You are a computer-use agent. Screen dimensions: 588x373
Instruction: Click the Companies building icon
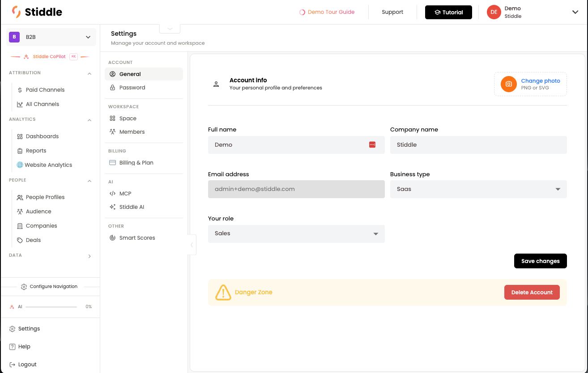point(20,226)
